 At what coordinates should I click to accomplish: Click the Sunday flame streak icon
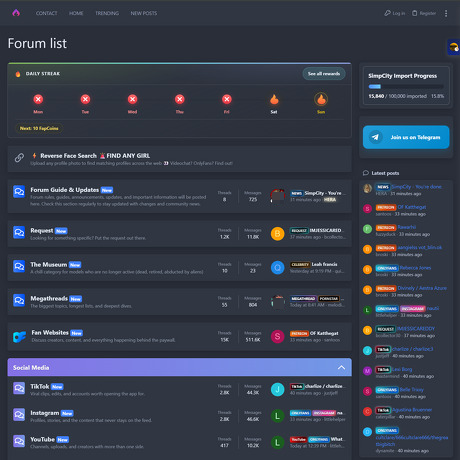click(321, 99)
